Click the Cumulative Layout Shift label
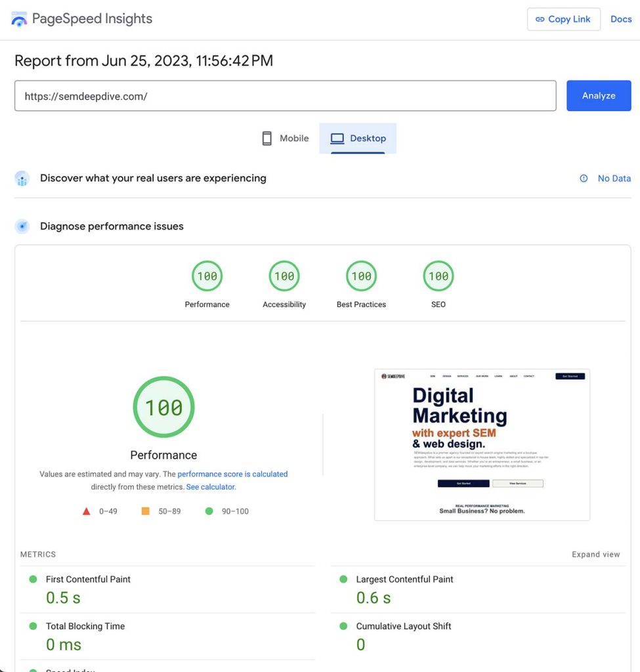 pos(404,626)
